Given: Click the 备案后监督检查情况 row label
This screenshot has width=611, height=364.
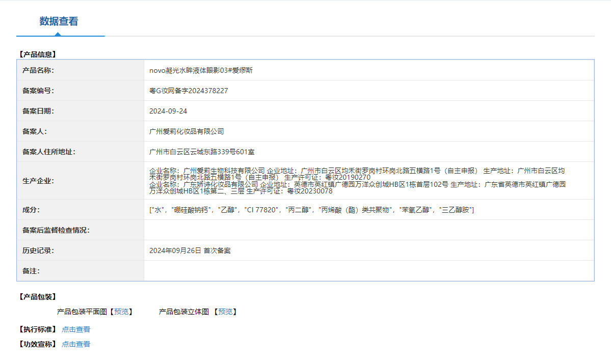Looking at the screenshot, I should pos(56,230).
